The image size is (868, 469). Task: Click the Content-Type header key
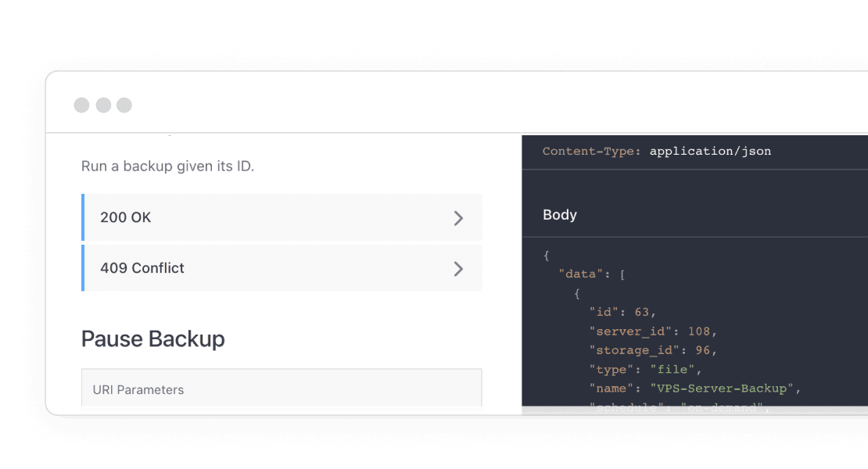coord(592,151)
